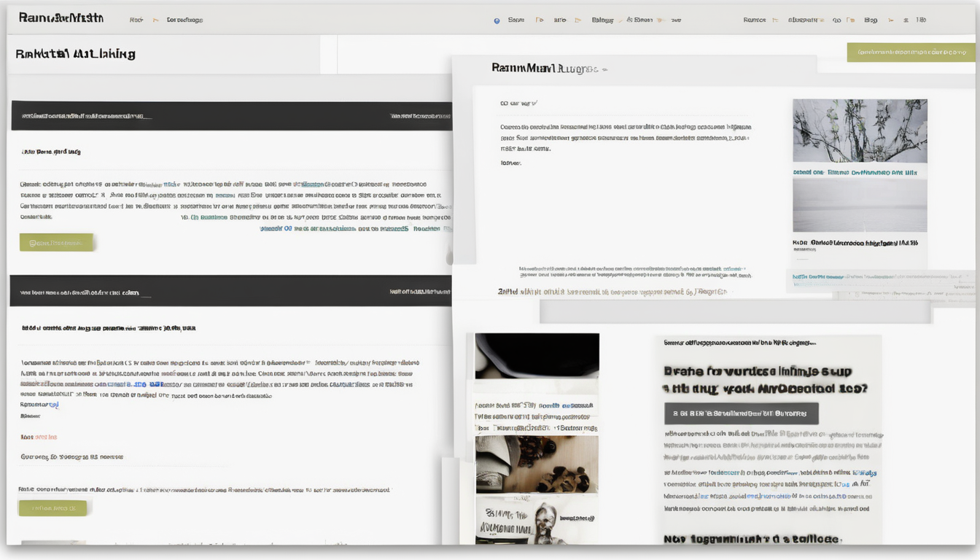
Task: Select the user account icon near the Blog menu
Action: point(892,20)
